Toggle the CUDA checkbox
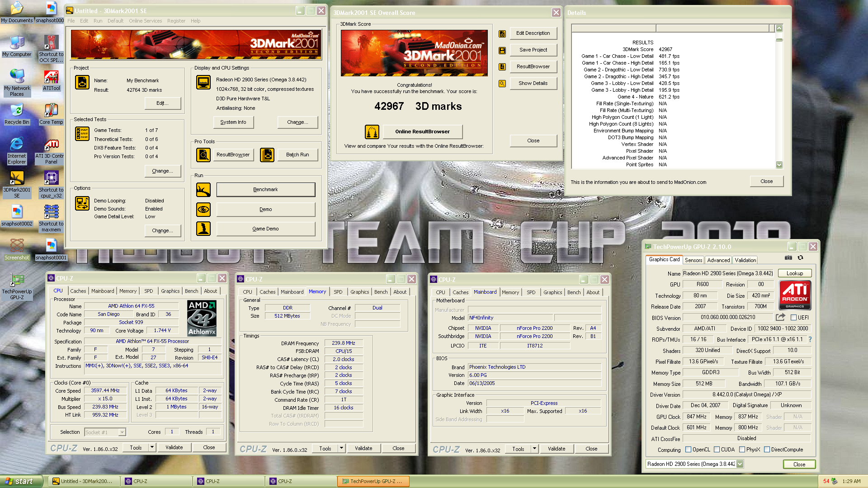Viewport: 868px width, 488px height. [x=717, y=450]
